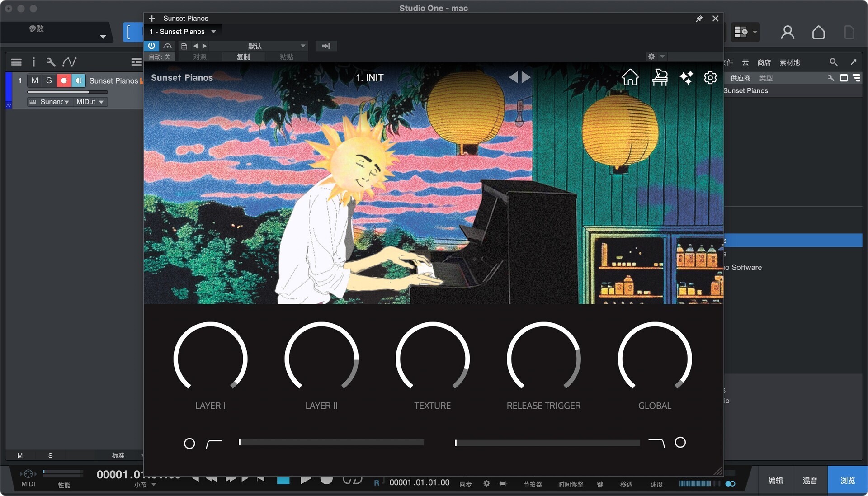Mute the Sunset Pianos track
Screen dimensions: 868x496
[x=35, y=80]
